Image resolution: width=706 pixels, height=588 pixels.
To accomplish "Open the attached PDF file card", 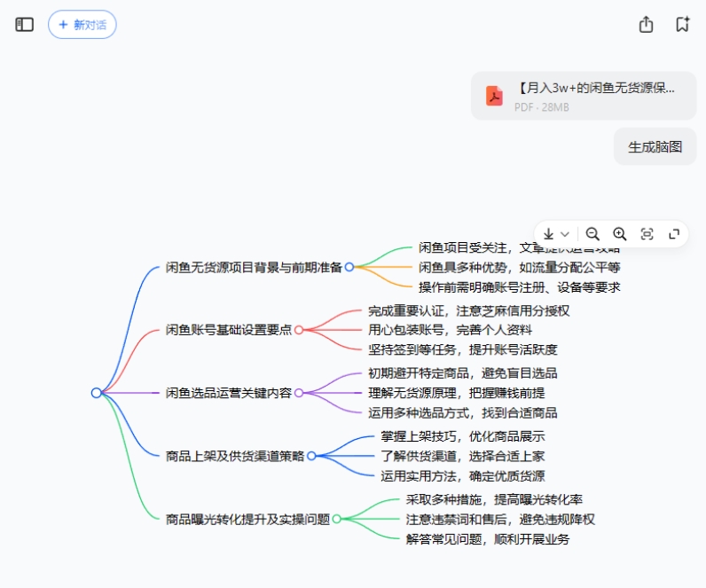I will point(584,96).
